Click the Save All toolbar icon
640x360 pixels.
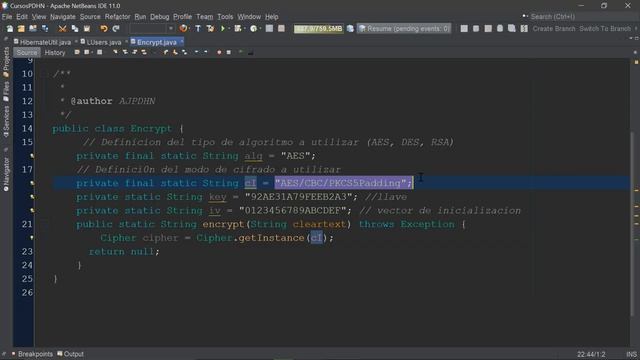click(x=44, y=29)
